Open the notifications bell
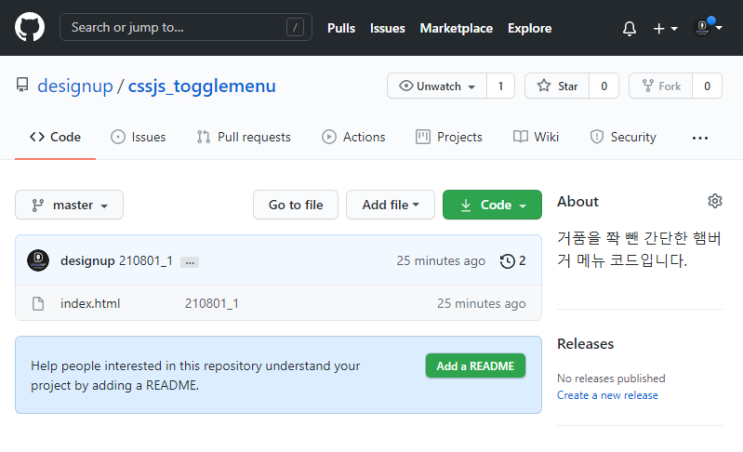This screenshot has width=743, height=452. click(x=629, y=28)
